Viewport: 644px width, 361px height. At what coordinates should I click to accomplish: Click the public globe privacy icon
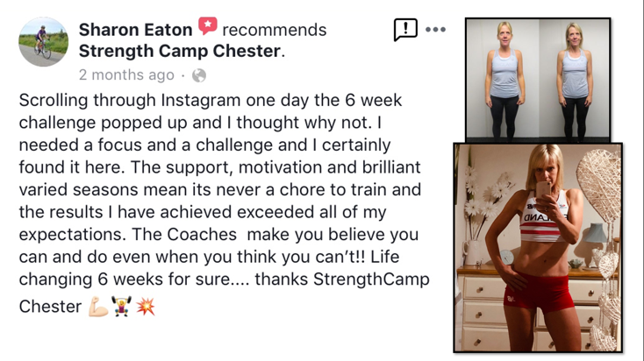[199, 75]
